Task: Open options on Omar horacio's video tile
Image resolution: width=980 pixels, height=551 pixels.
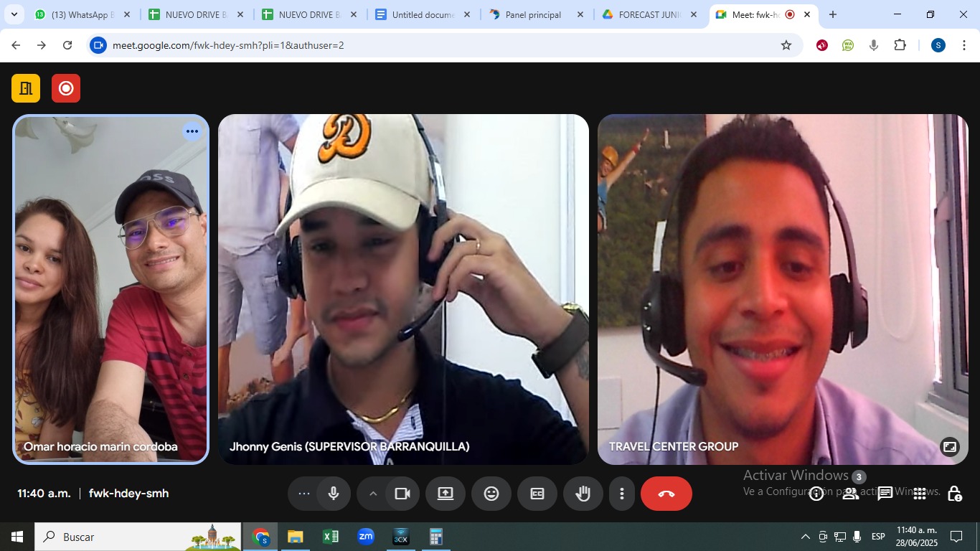Action: (192, 131)
